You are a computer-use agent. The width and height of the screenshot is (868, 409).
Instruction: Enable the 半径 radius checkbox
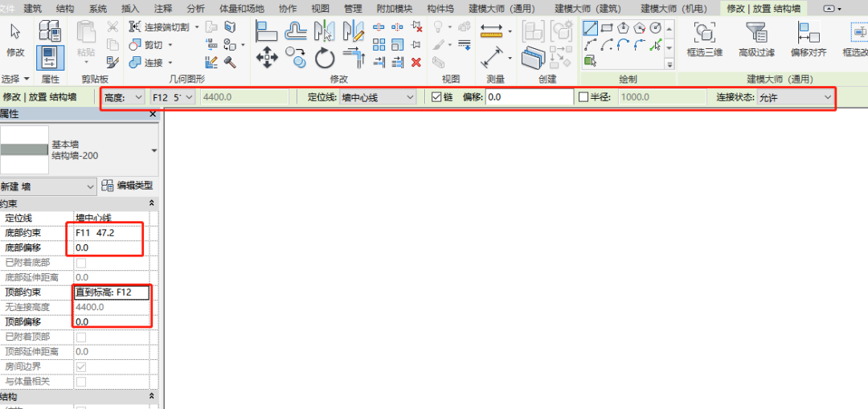pos(583,97)
